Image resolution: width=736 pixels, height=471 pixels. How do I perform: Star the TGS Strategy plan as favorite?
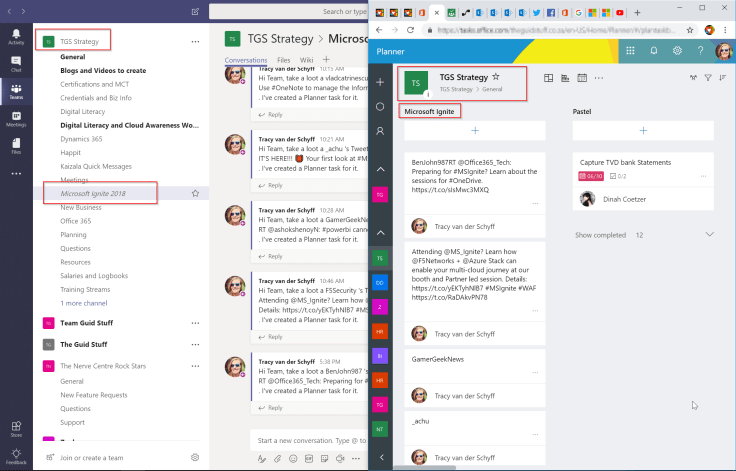[496, 76]
